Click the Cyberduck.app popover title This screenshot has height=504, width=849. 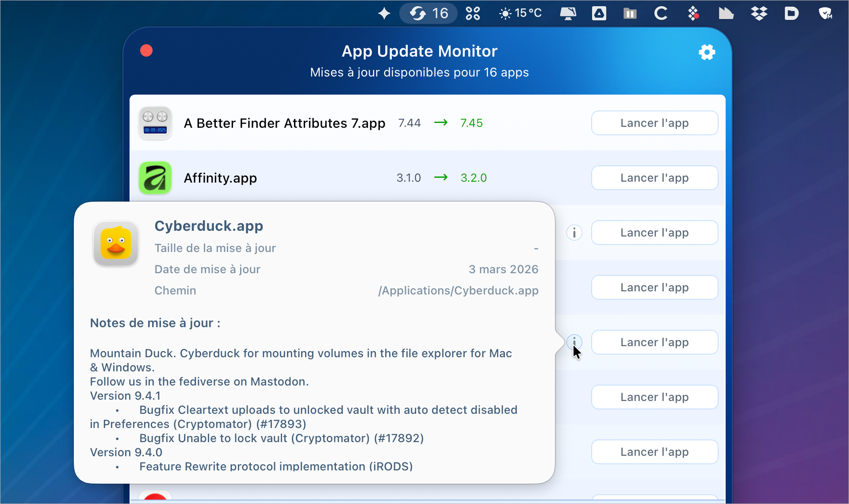(209, 226)
